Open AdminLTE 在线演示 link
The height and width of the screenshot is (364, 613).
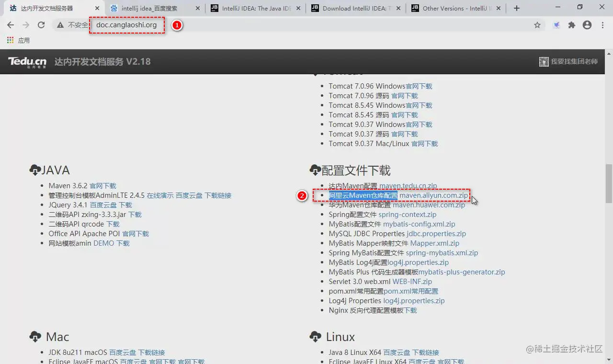pyautogui.click(x=160, y=195)
